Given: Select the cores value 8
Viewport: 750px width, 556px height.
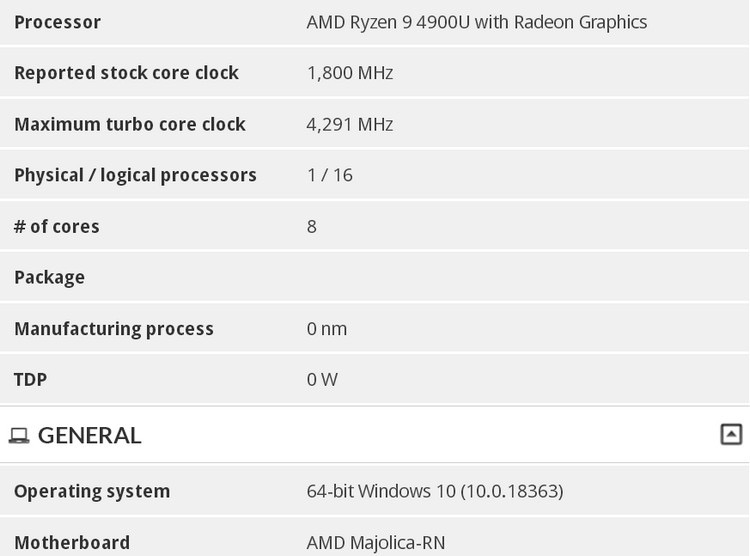Looking at the screenshot, I should click(x=312, y=226).
